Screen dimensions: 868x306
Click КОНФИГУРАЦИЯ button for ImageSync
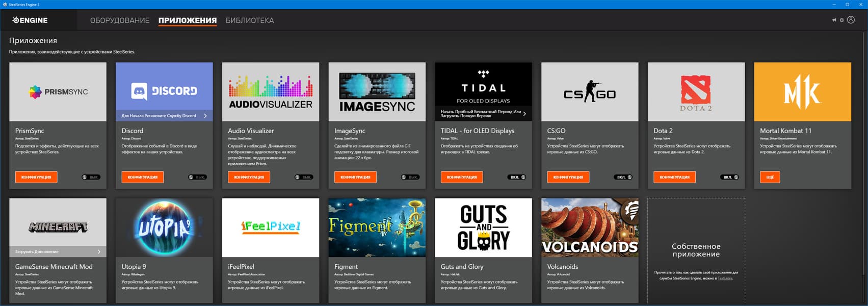point(355,177)
